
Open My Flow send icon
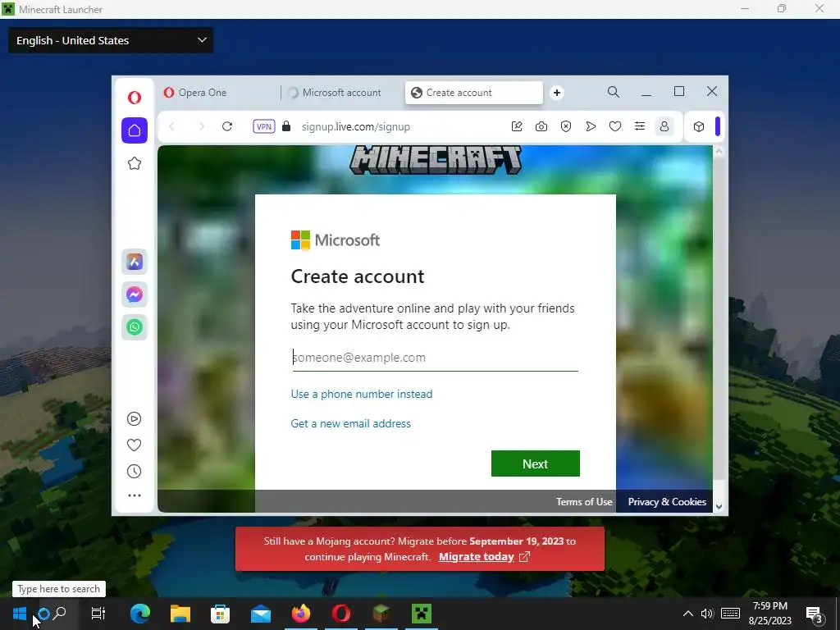click(x=591, y=126)
